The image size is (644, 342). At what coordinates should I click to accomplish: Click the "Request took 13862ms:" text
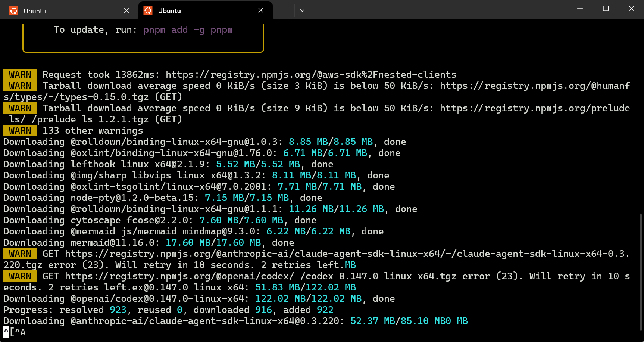tap(101, 75)
